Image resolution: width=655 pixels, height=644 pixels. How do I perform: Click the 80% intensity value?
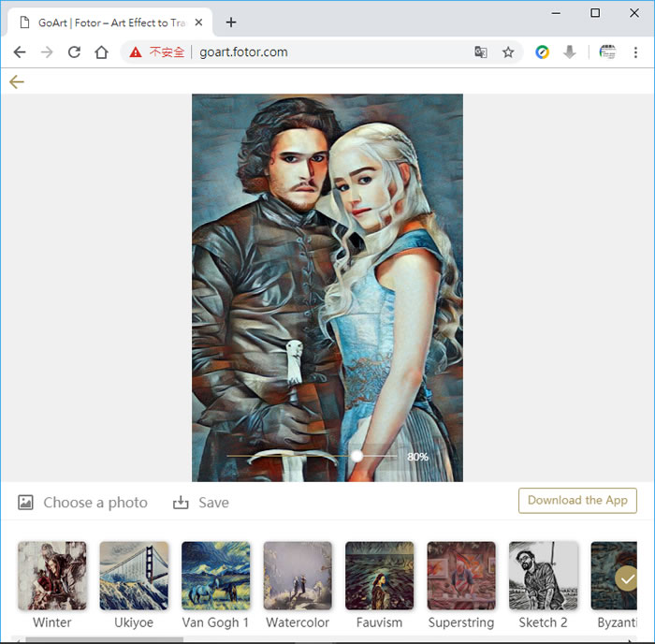point(417,457)
